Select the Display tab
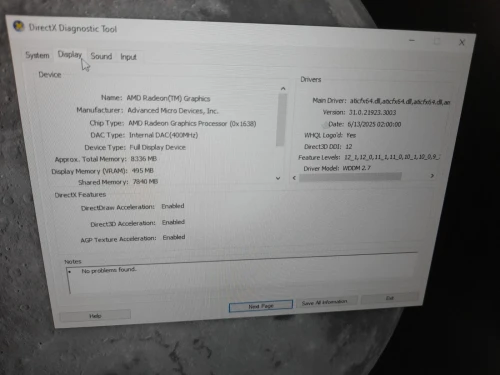Viewport: 500px width, 375px height. 70,54
